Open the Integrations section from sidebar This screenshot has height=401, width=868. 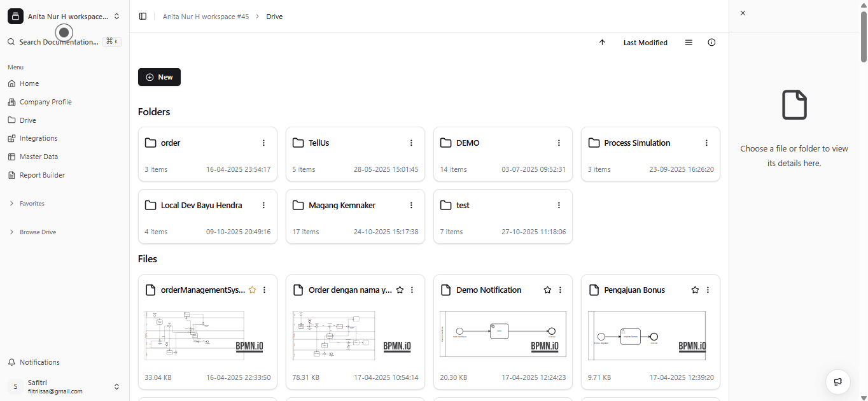(x=11, y=138)
